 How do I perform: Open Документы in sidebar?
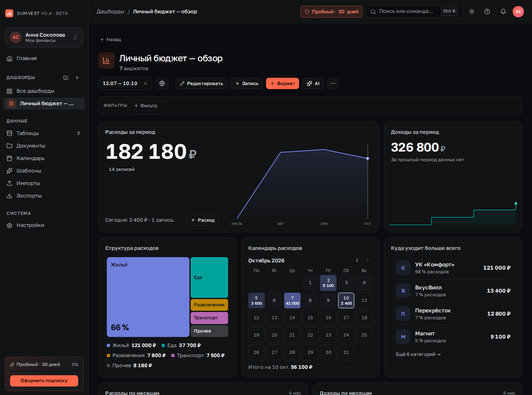click(x=44, y=146)
